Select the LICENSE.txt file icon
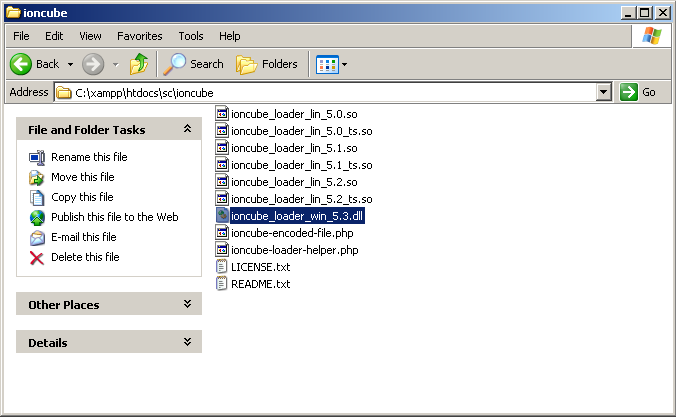 point(223,267)
